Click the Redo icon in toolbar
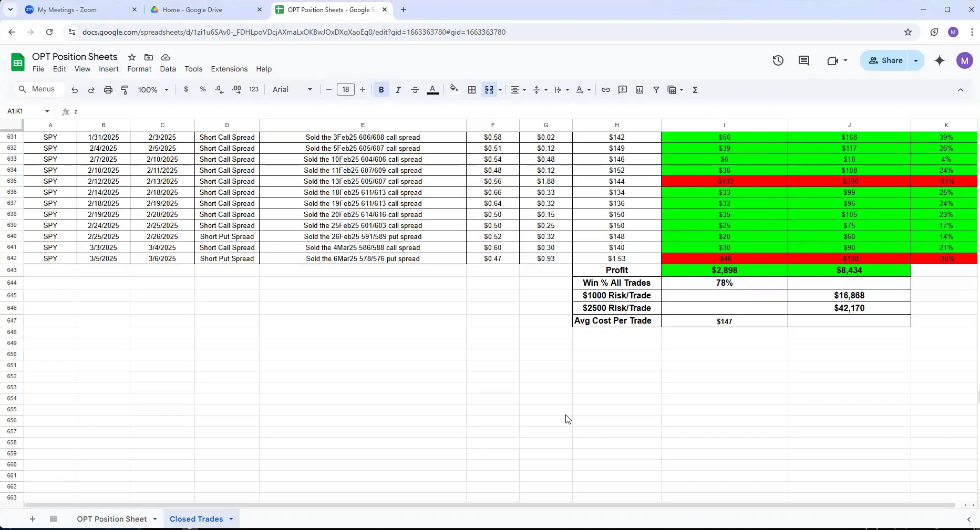 click(x=91, y=90)
